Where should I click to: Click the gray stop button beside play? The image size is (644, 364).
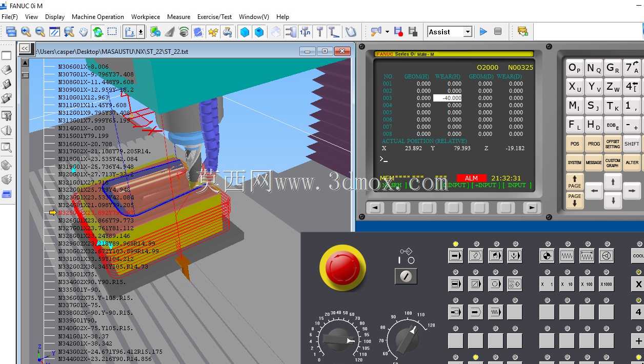click(x=498, y=32)
